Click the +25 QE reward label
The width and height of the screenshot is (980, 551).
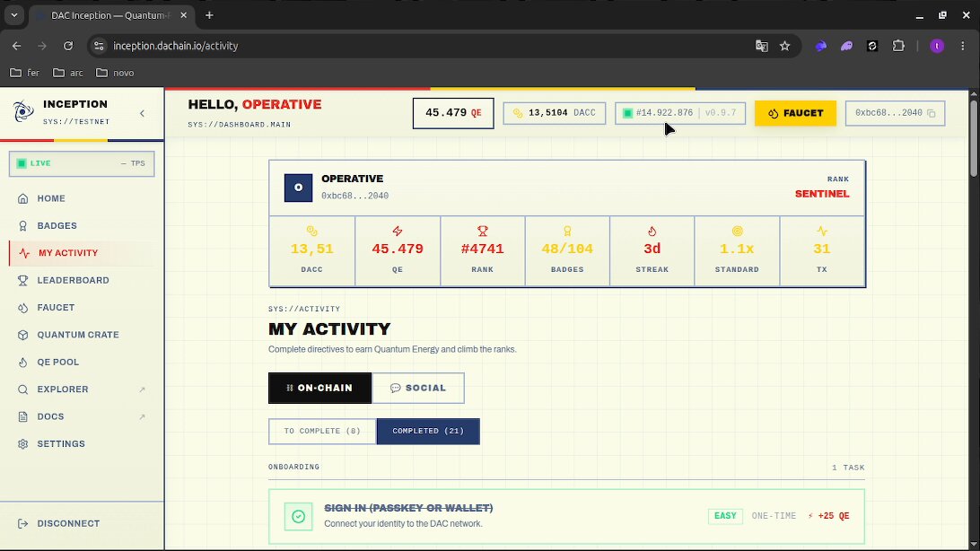point(828,516)
